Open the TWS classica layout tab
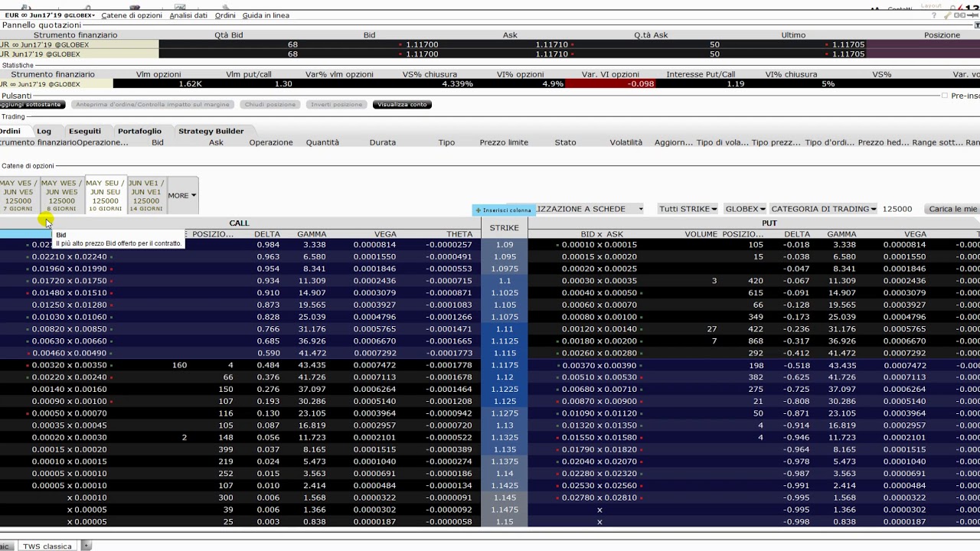 point(47,546)
